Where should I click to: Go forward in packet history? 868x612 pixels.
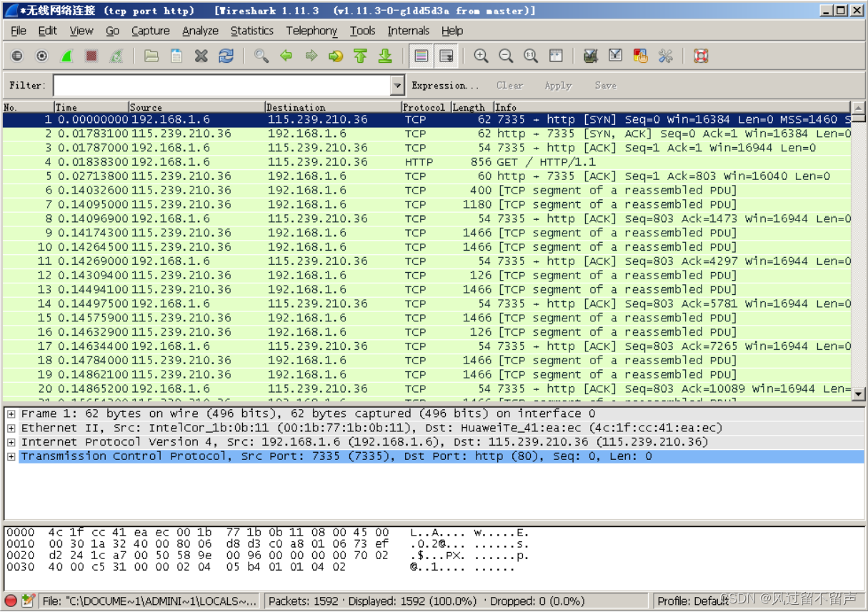click(311, 56)
